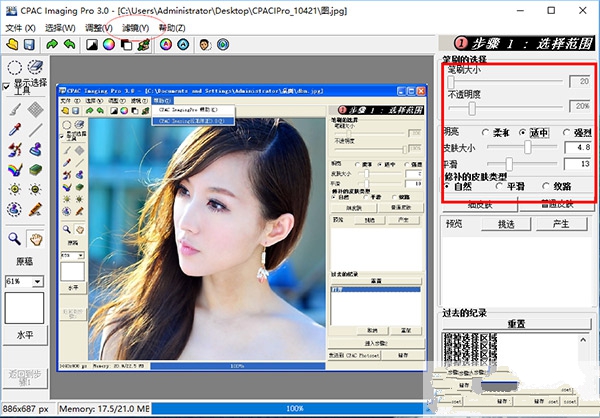The height and width of the screenshot is (418, 600).
Task: Click the portrait image on the canvas
Action: 207,238
